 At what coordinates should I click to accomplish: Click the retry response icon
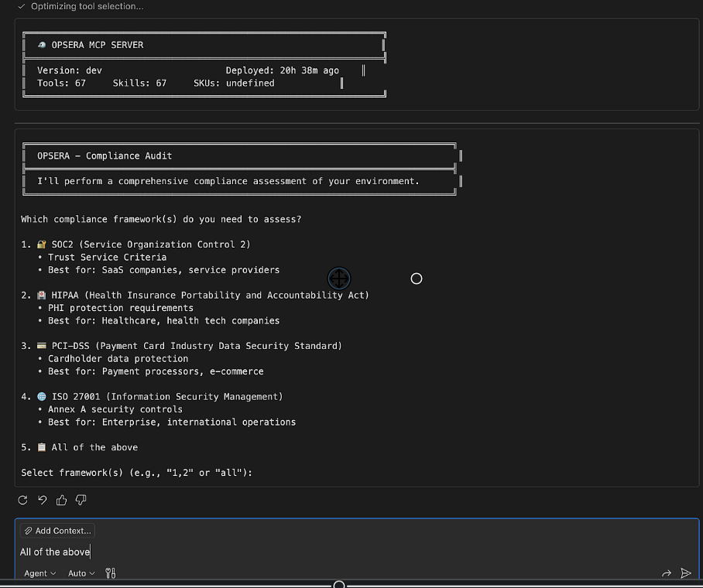point(23,501)
